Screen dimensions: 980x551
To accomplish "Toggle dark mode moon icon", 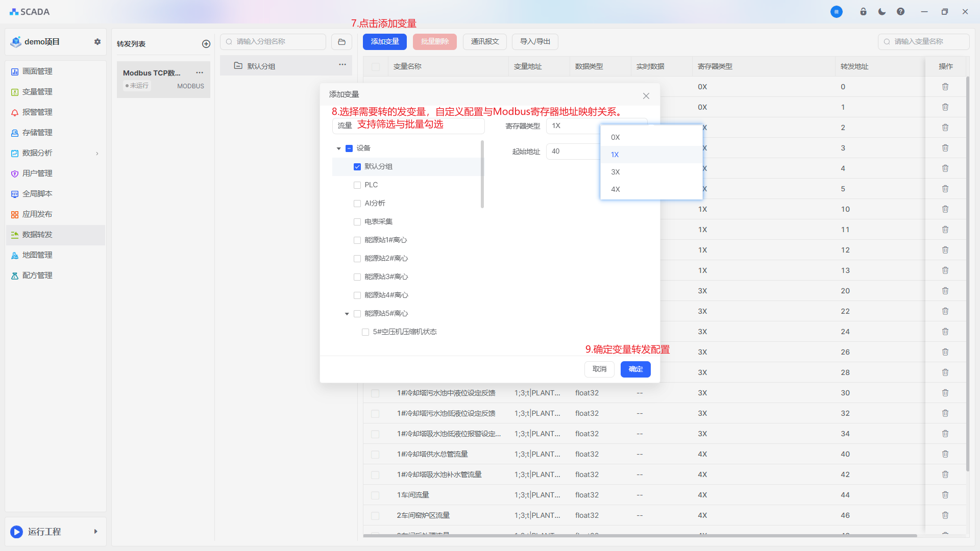I will point(882,12).
